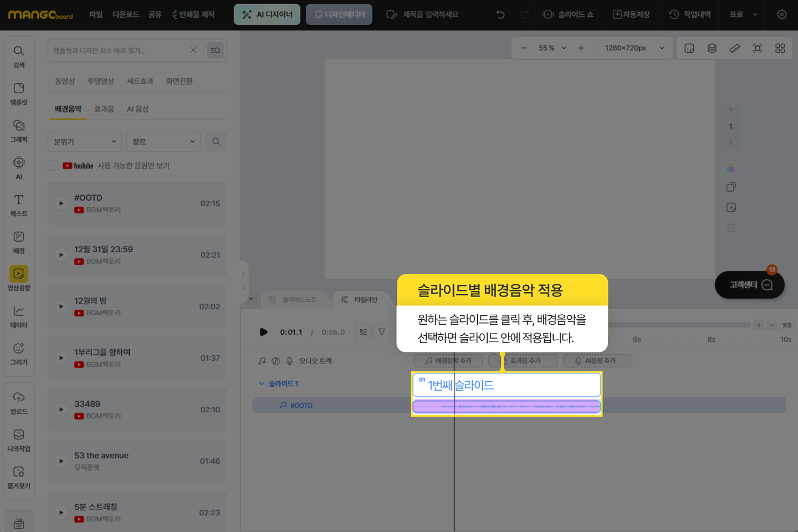Click the music search magnifier button

216,141
